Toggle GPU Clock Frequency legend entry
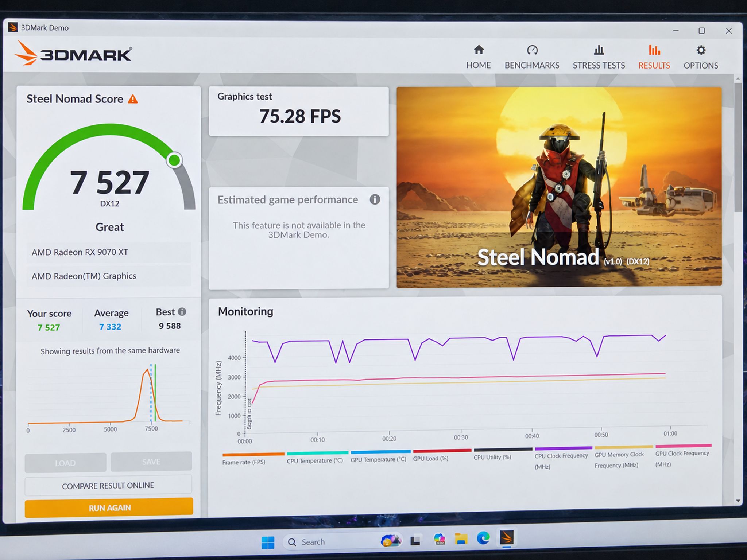This screenshot has width=747, height=560. point(683,456)
